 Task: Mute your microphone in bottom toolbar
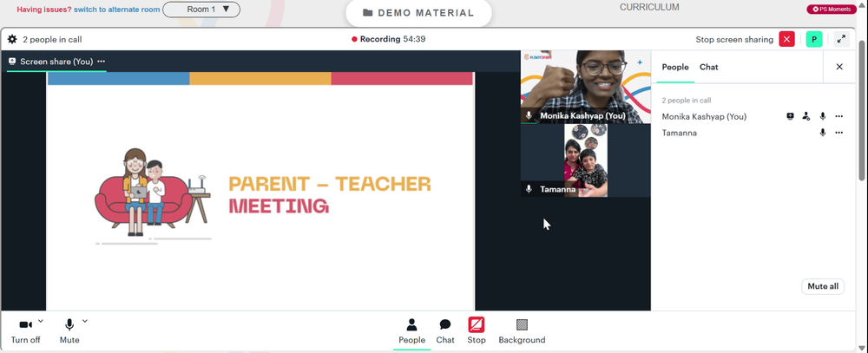click(x=69, y=330)
